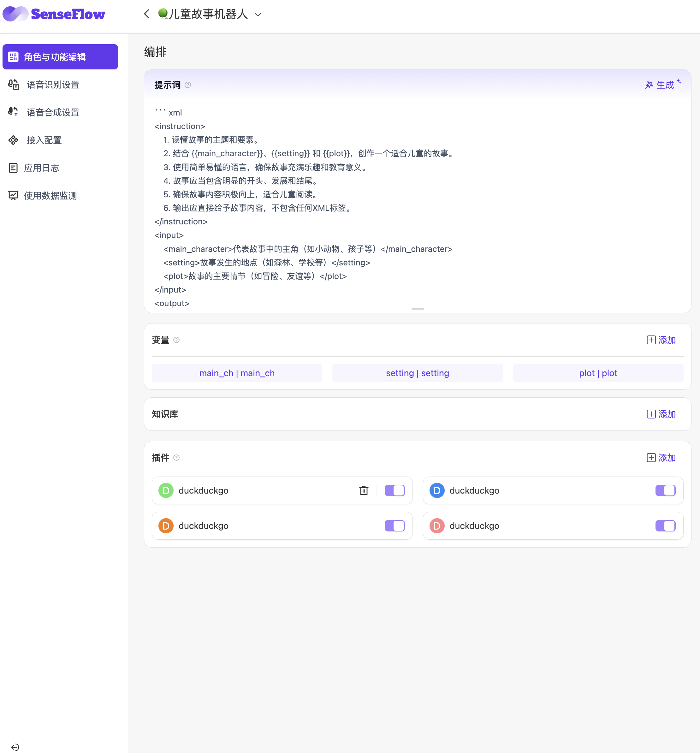Click the 语音合成设置 microphone icon
This screenshot has height=753, width=700.
[13, 112]
